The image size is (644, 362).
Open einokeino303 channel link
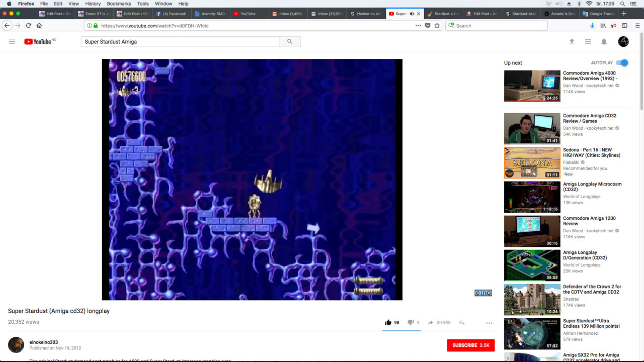point(43,342)
